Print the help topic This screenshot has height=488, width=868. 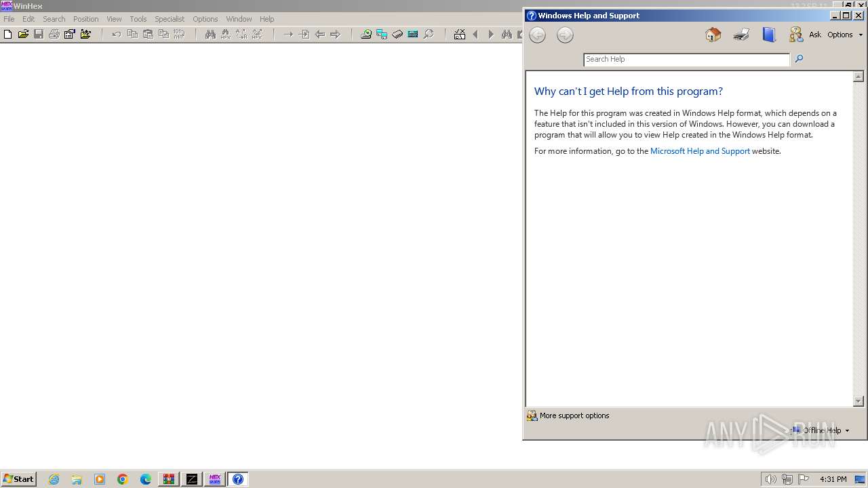(x=741, y=35)
